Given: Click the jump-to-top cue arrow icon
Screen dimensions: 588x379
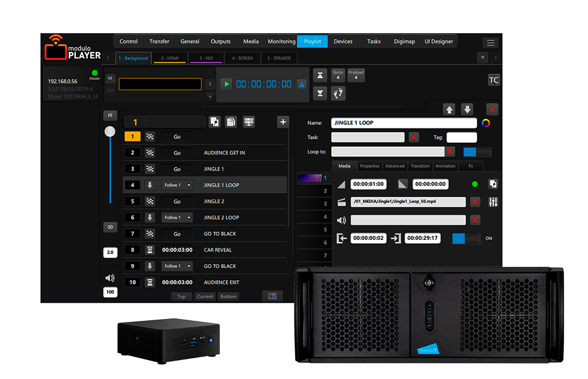Looking at the screenshot, I should 320,76.
